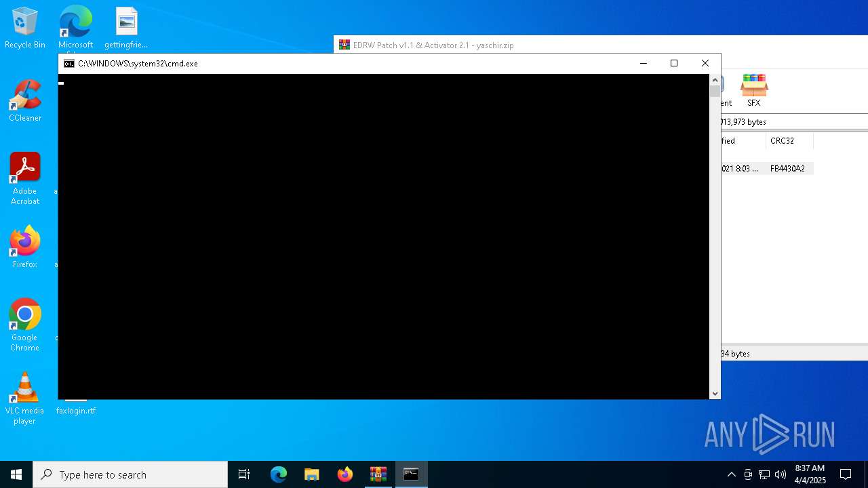
Task: Open the Adobe Acrobat desktop shortcut
Action: coord(25,179)
